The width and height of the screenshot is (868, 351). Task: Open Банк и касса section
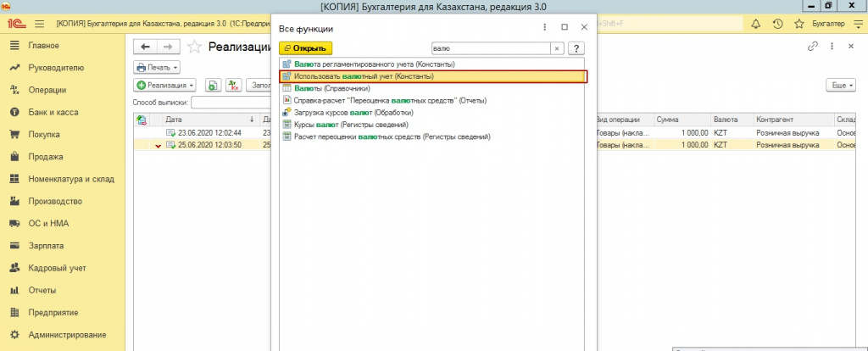click(53, 112)
